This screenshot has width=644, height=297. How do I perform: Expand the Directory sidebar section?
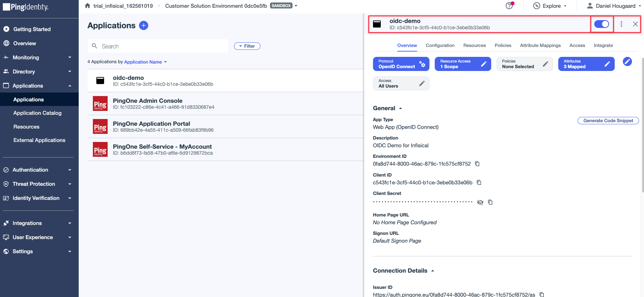point(39,72)
